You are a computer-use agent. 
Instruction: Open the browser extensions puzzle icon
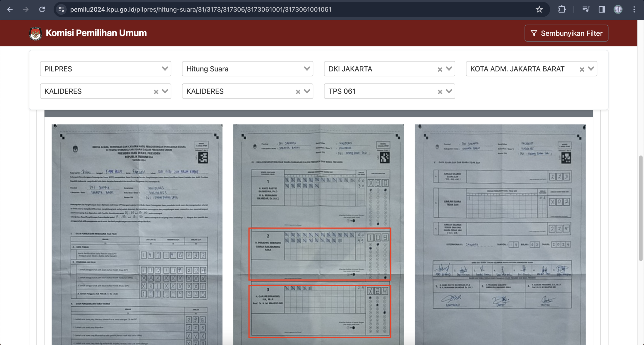tap(562, 10)
